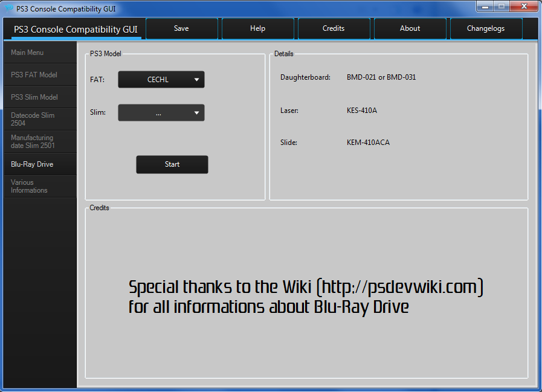Click the Daughterboard: label
This screenshot has width=542, height=392.
point(305,77)
